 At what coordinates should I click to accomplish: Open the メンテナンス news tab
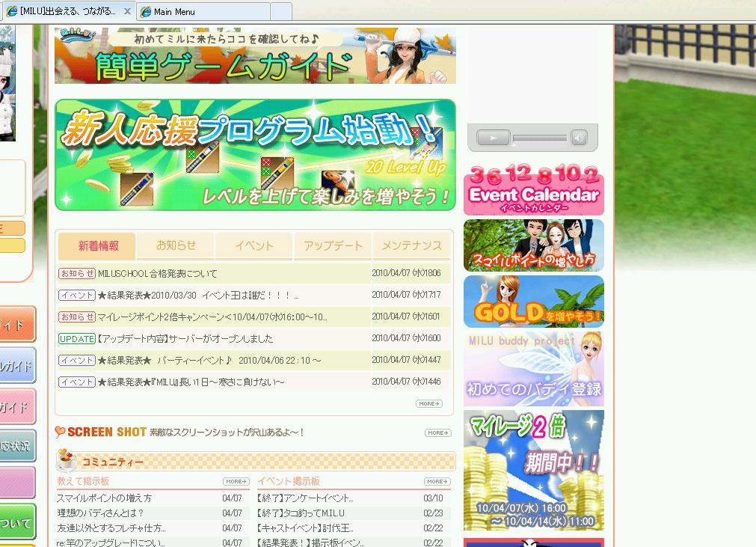[x=411, y=245]
